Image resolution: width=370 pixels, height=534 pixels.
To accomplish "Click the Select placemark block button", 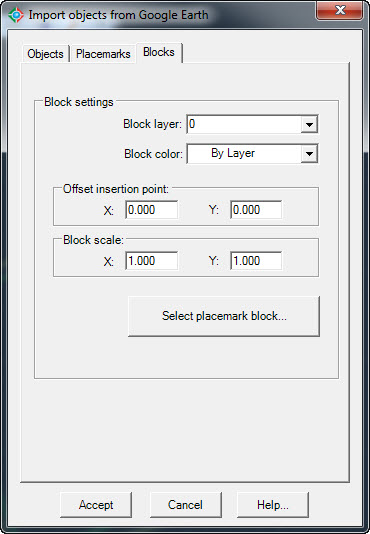I will click(224, 316).
